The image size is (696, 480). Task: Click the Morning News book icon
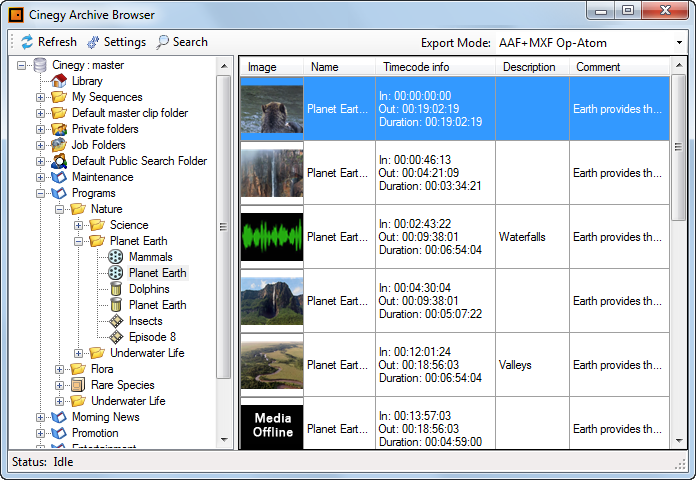coord(59,417)
